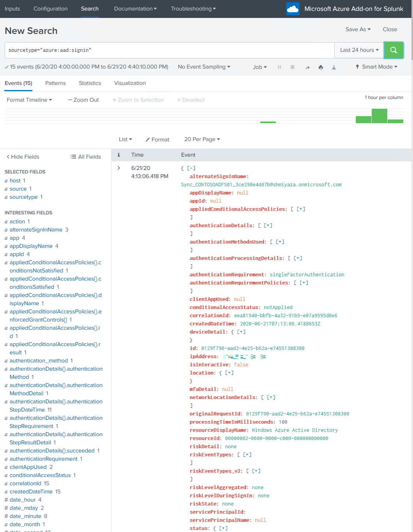
Task: Open the Smart Mode selector
Action: point(376,67)
